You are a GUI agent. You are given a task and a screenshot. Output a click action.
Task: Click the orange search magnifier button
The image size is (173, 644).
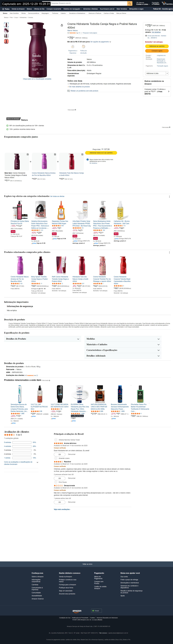click(130, 3)
